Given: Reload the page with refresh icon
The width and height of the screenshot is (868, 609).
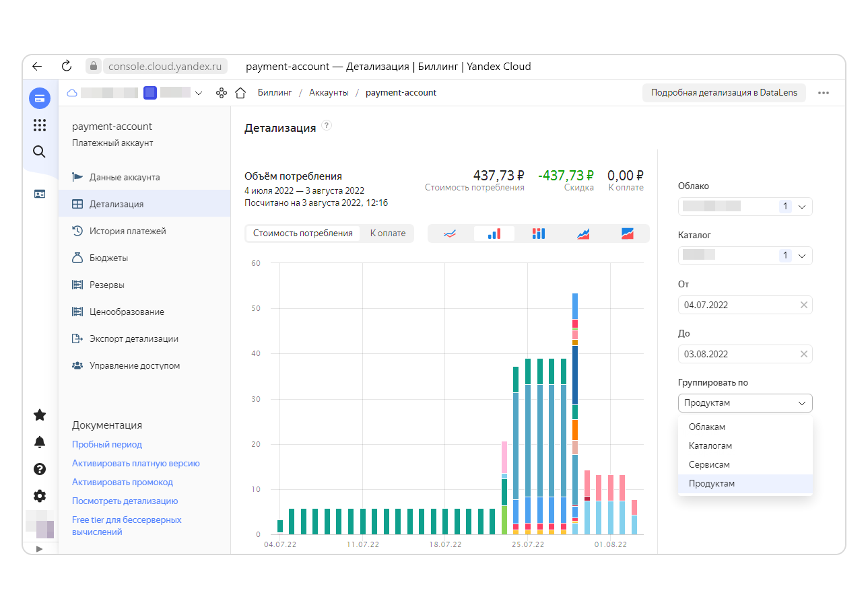Looking at the screenshot, I should [66, 66].
